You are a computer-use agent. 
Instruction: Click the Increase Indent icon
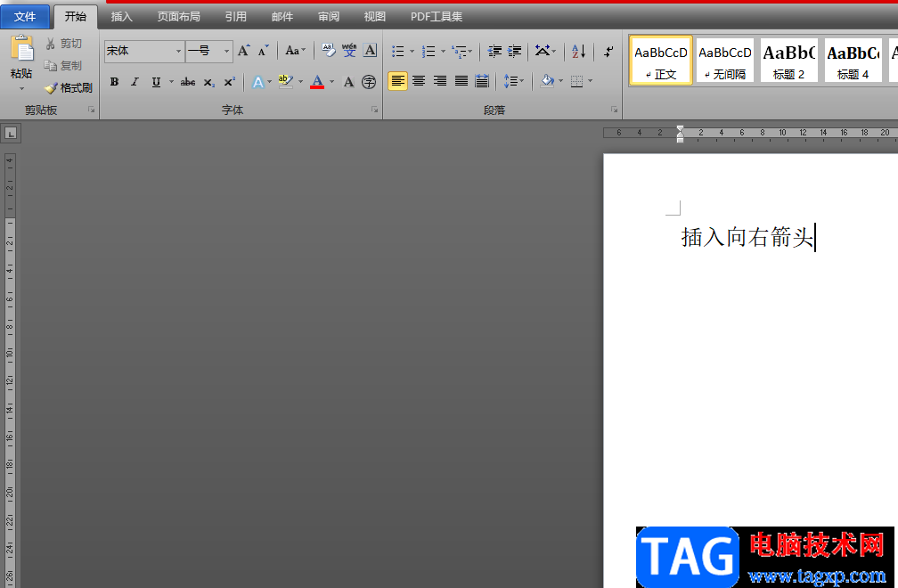[514, 51]
